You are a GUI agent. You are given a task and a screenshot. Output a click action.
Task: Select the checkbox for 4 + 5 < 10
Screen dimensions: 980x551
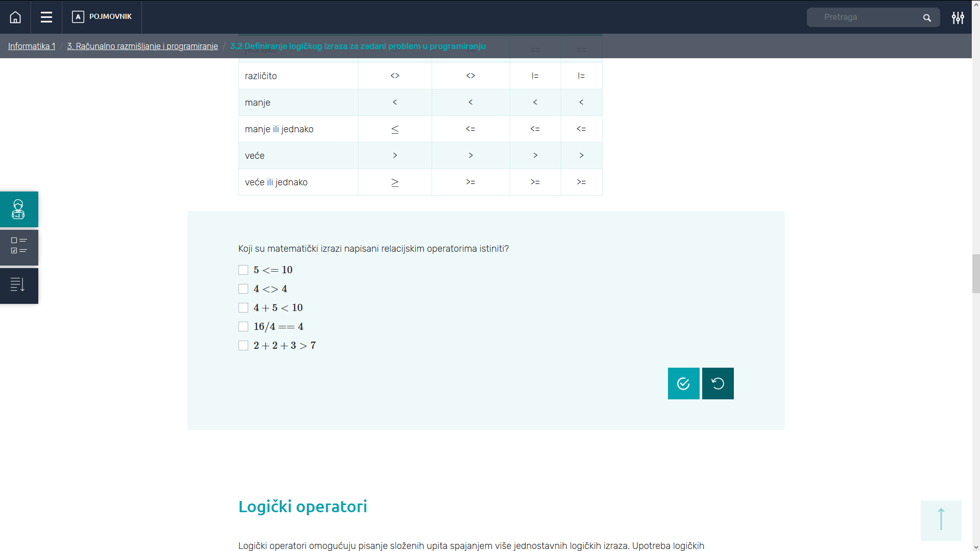[x=244, y=308]
